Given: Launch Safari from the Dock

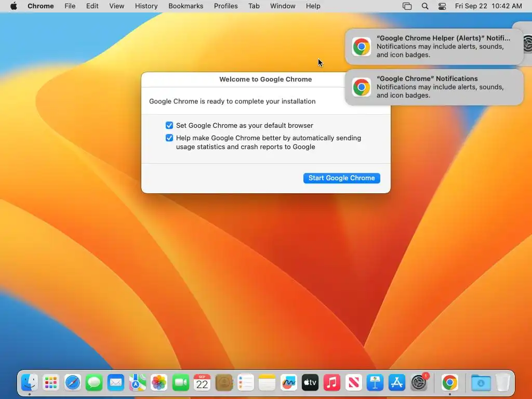Looking at the screenshot, I should point(73,383).
